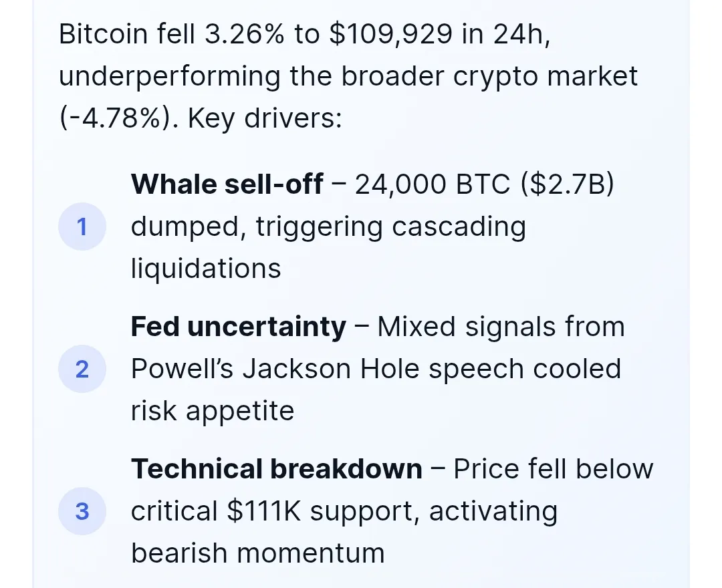Screen dimensions: 722x588
Task: Click the 'Key drivers:' text
Action: click(x=265, y=118)
